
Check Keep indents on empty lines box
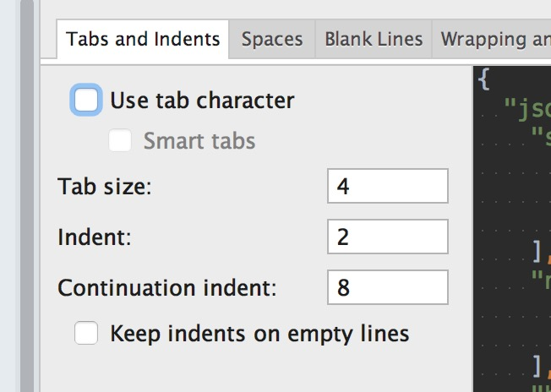(87, 334)
